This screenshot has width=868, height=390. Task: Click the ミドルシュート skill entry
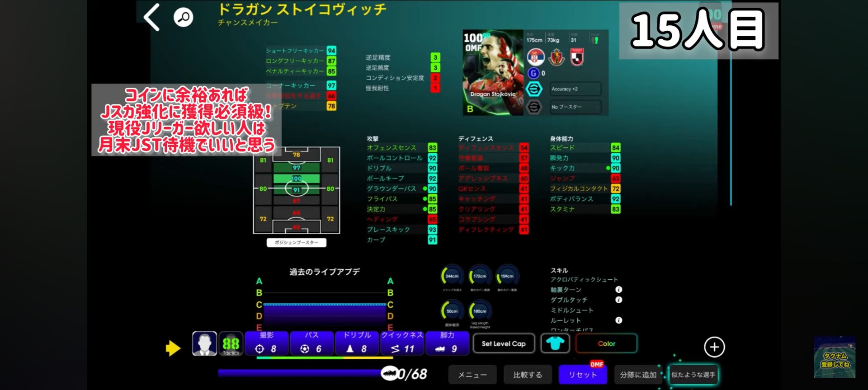(x=572, y=310)
